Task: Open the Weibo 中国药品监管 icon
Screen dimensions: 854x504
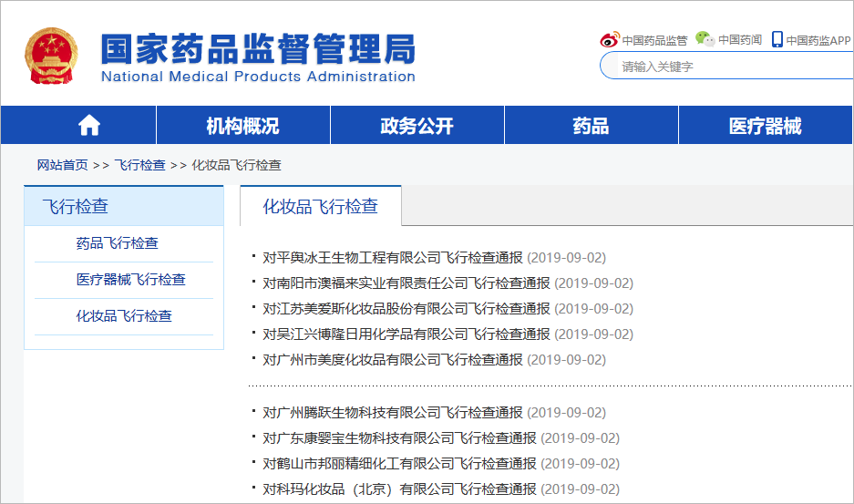Action: coord(610,40)
